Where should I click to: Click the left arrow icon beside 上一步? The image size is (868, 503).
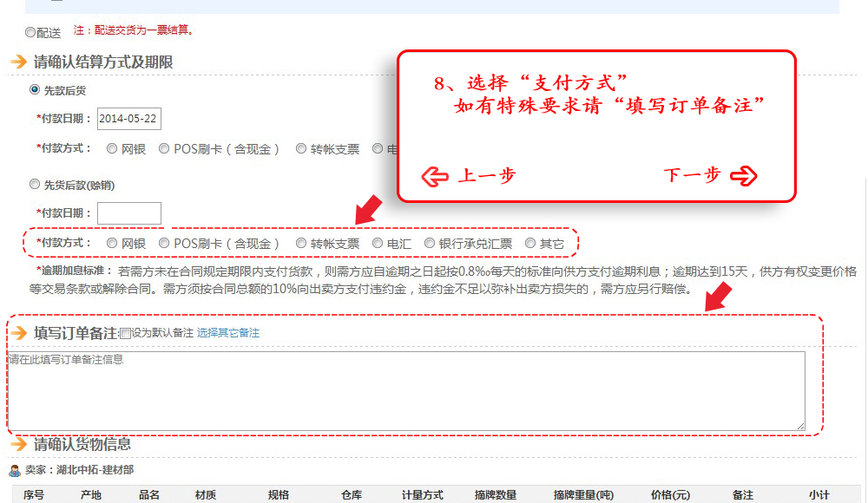click(x=434, y=176)
